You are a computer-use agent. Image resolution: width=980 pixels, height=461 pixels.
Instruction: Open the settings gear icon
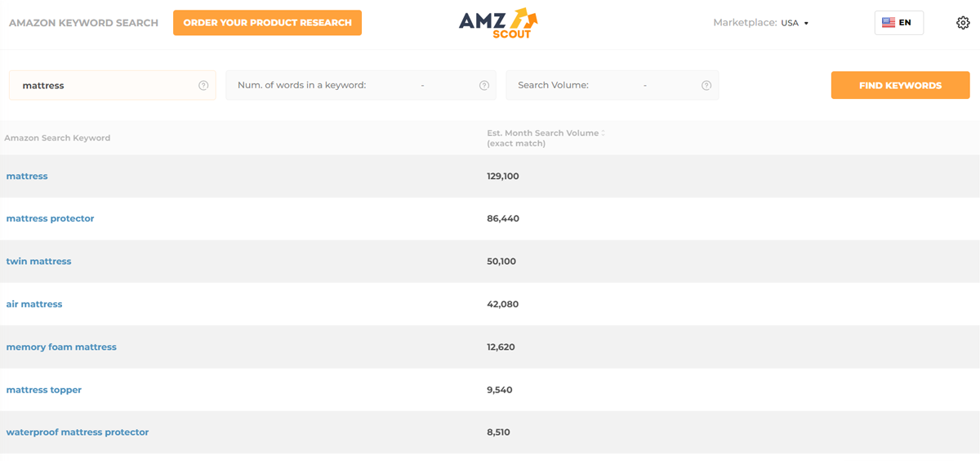click(x=963, y=23)
